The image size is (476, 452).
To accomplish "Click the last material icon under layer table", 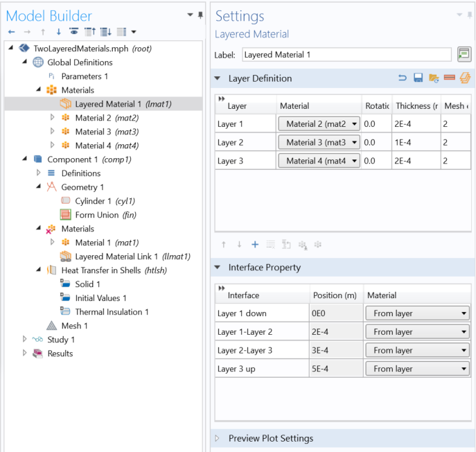I will (x=318, y=245).
